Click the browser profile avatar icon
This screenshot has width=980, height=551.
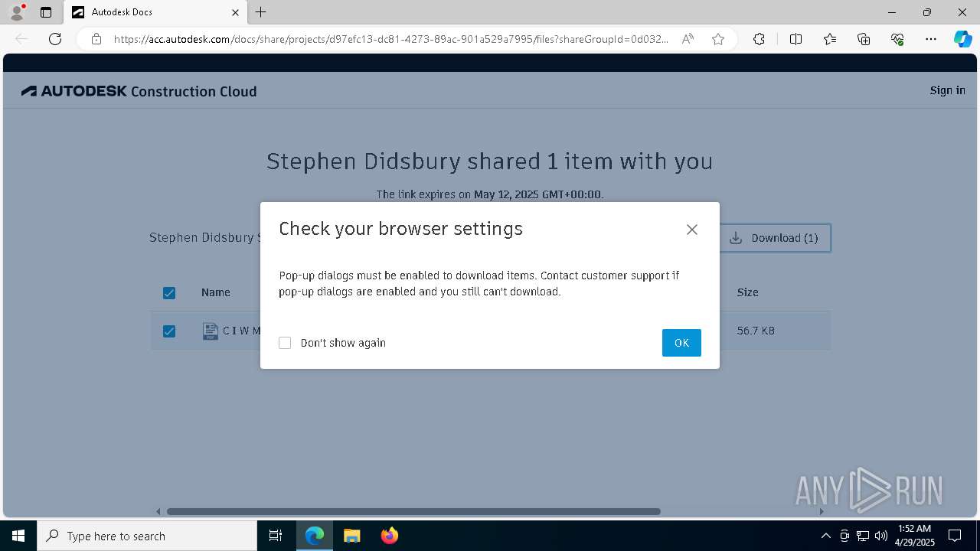(17, 12)
